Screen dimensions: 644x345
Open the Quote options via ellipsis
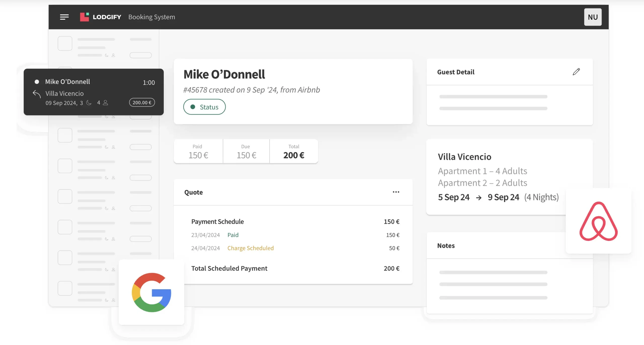pos(396,192)
